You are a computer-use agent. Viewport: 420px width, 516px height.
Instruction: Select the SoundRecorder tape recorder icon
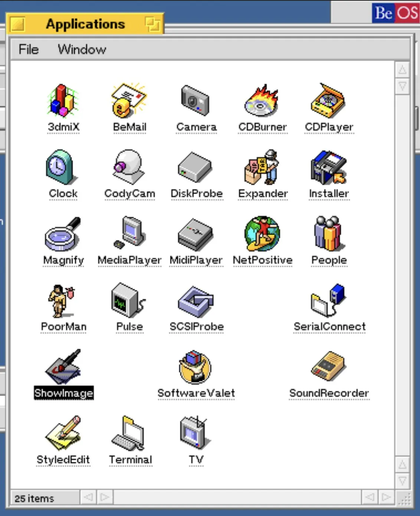point(329,367)
